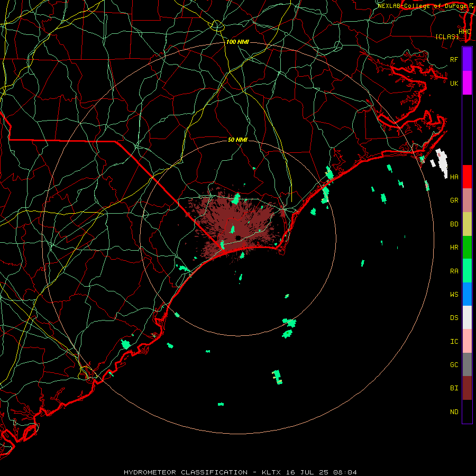Click the HA red legend swatch
Image resolution: width=476 pixels, height=476 pixels.
tap(467, 177)
